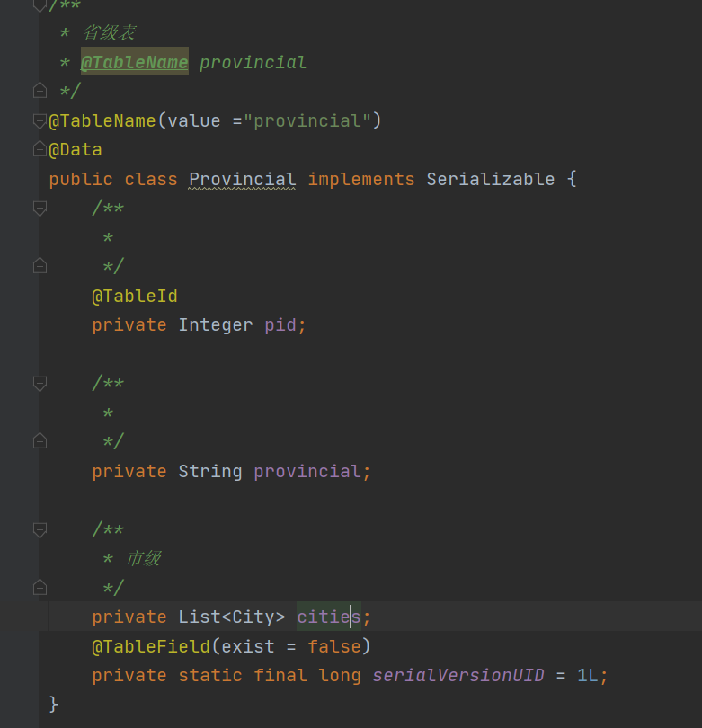Click the cities field name
This screenshot has height=728, width=702.
pos(328,617)
